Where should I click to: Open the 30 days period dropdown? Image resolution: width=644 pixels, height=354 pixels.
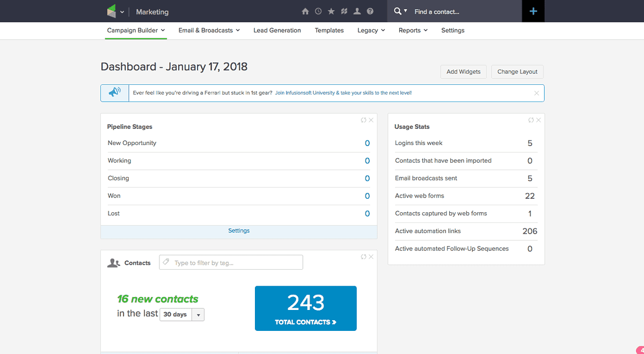click(x=182, y=314)
